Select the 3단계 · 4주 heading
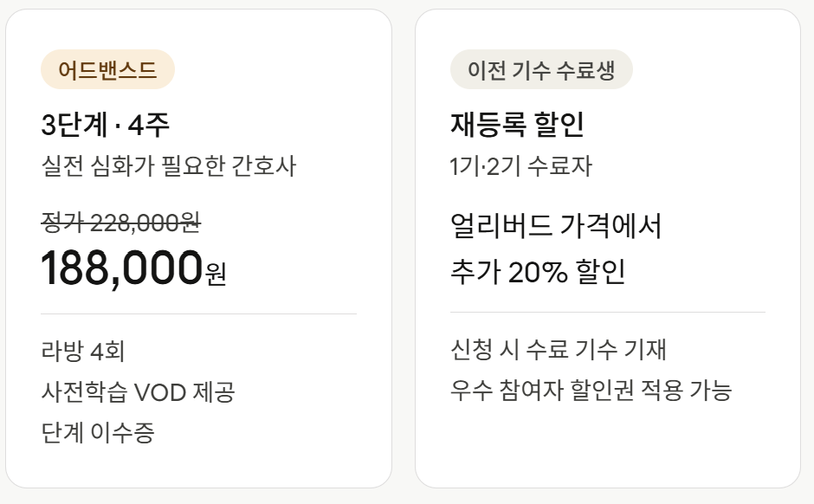This screenshot has width=814, height=504. pos(106,126)
